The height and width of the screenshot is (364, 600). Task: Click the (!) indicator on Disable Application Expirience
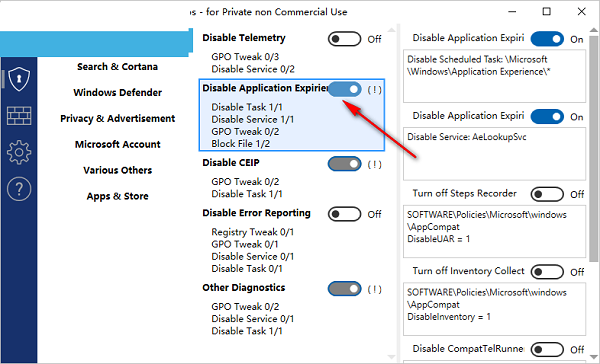click(374, 90)
